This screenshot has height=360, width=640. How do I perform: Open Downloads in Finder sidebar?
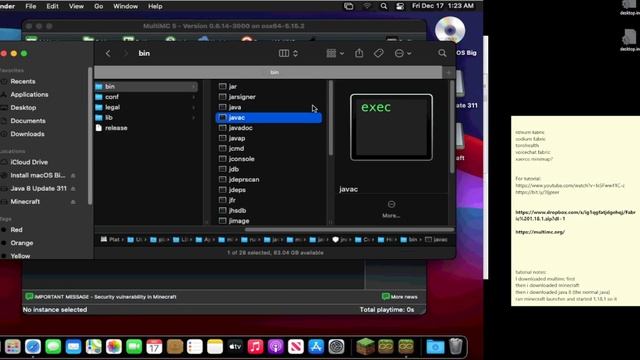27,133
